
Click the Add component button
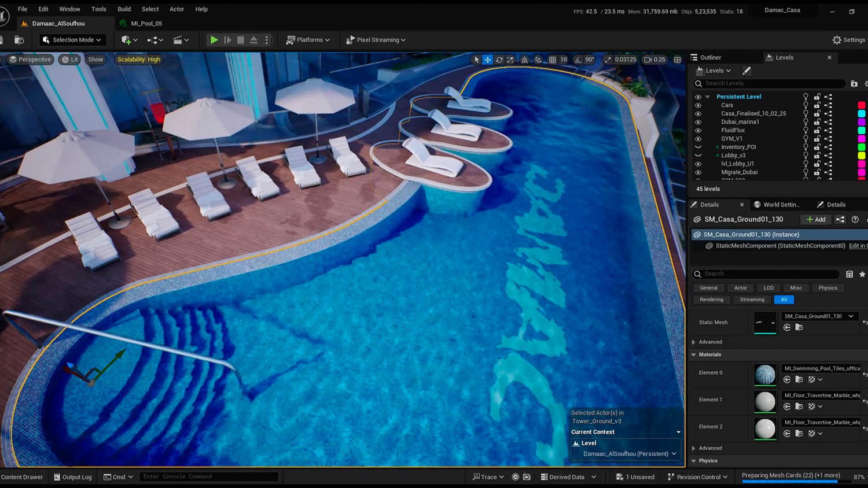coord(816,220)
